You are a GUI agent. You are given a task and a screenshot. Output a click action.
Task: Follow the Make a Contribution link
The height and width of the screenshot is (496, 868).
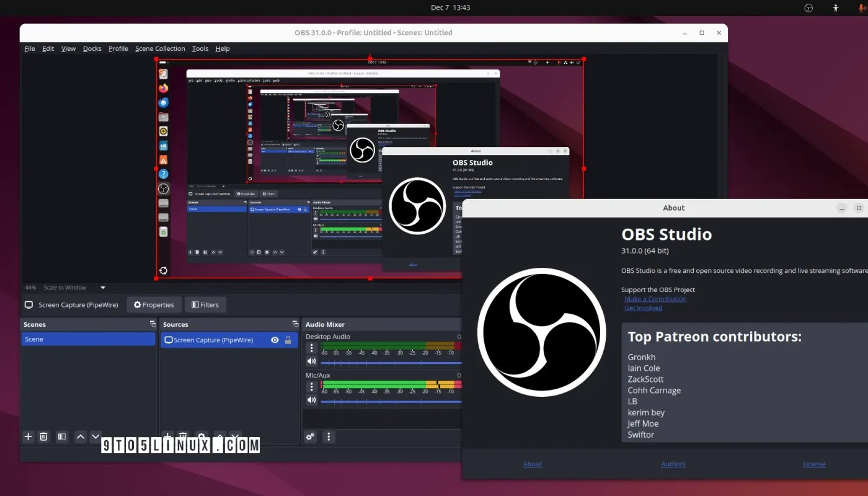[655, 298]
